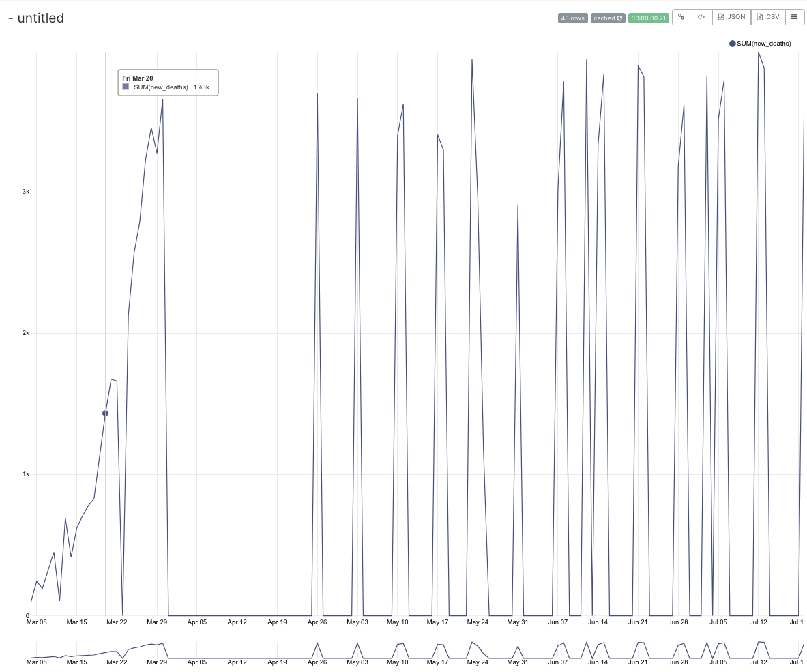
Task: Click the Jun 14 label on the main x-axis
Action: (598, 622)
